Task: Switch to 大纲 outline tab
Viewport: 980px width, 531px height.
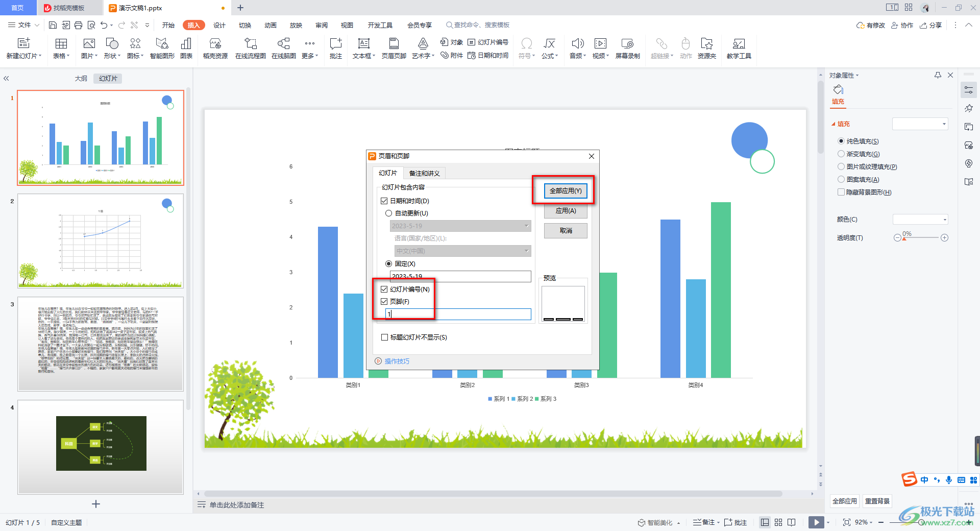Action: click(81, 78)
